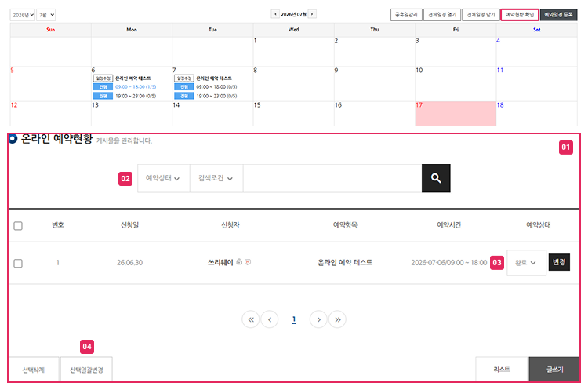Open July 7 slot 09:00 ~ 18:00 (0/5)
This screenshot has height=390, width=588.
[216, 86]
